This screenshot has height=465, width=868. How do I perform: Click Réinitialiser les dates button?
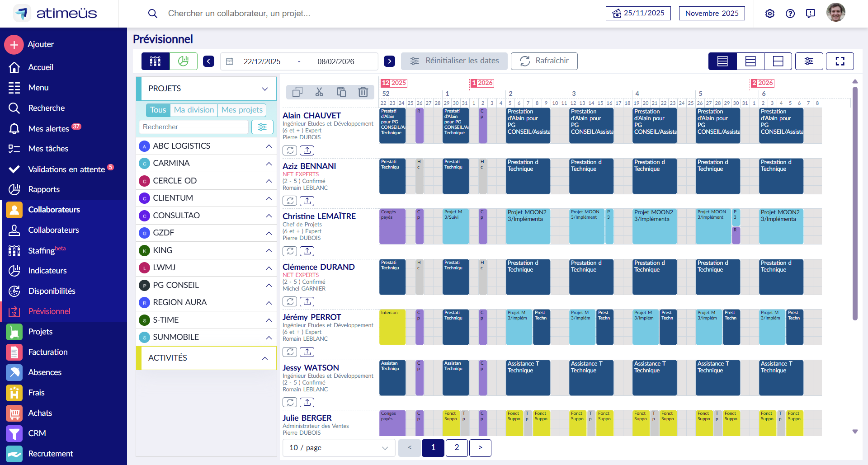click(454, 61)
